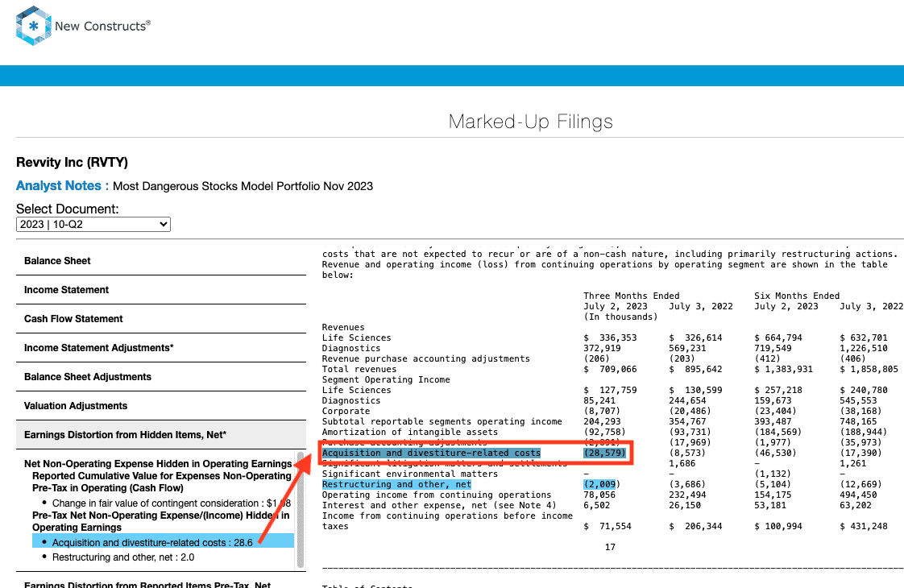Click 'Operating income from continuing operations' row label
Image resolution: width=904 pixels, height=588 pixels.
click(x=437, y=495)
